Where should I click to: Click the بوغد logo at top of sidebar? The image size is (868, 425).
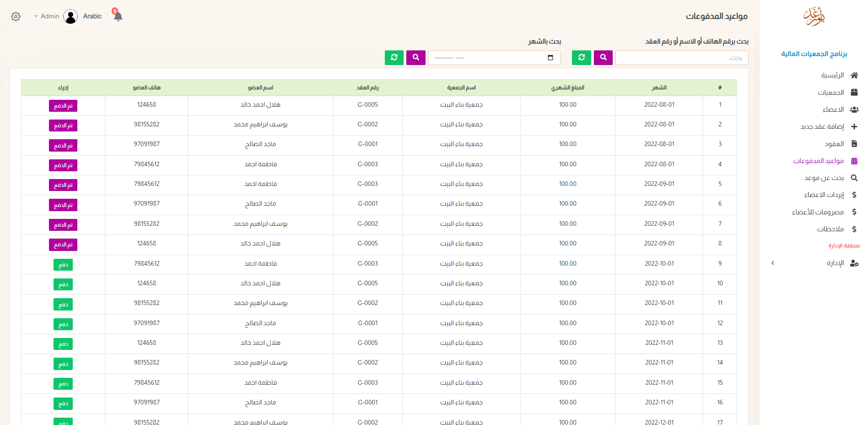point(814,16)
